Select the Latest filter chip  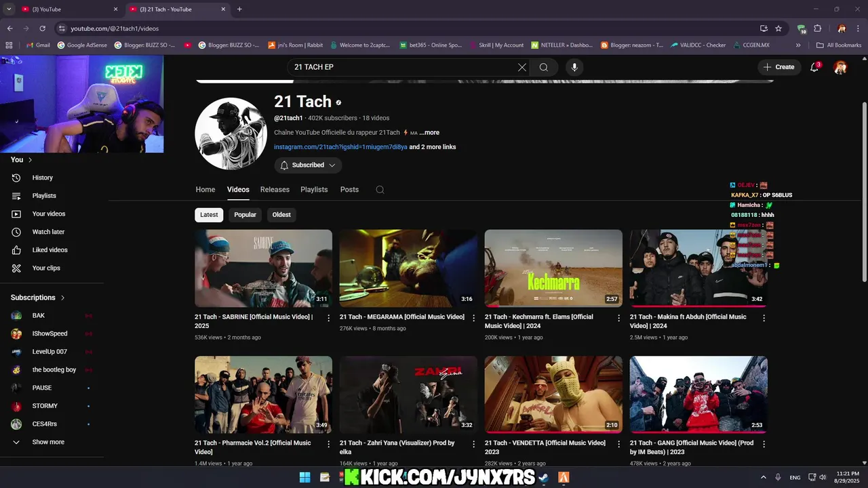(209, 215)
